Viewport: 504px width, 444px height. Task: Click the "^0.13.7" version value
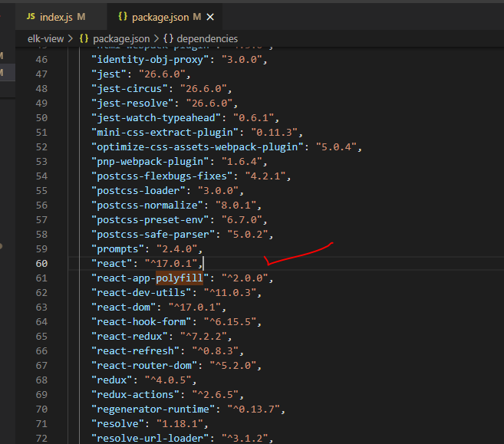[x=254, y=409]
